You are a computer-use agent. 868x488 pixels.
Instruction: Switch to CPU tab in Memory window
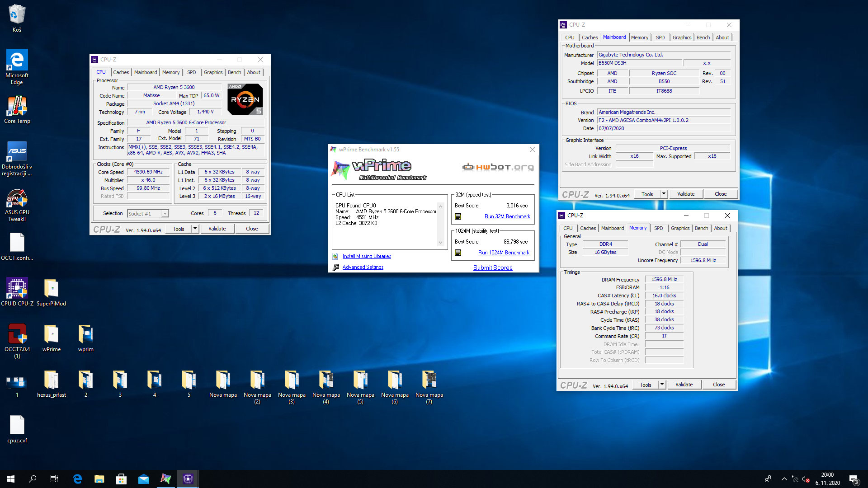pos(568,228)
